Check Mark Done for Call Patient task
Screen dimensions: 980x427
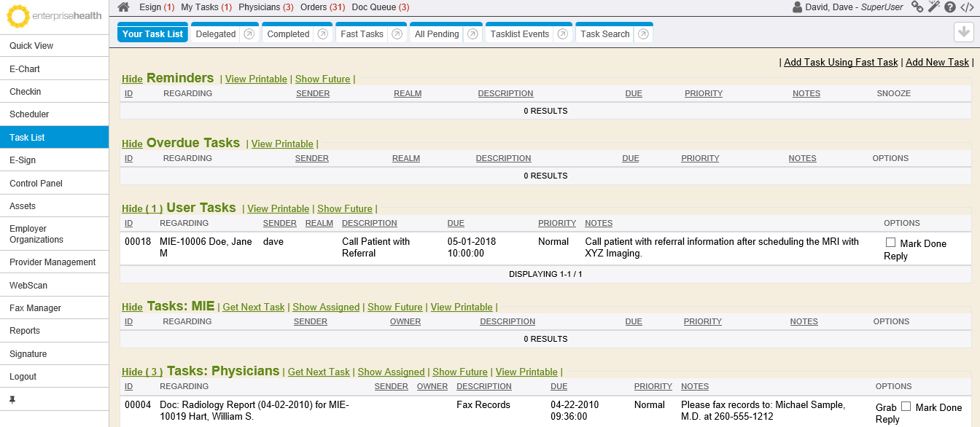tap(890, 243)
